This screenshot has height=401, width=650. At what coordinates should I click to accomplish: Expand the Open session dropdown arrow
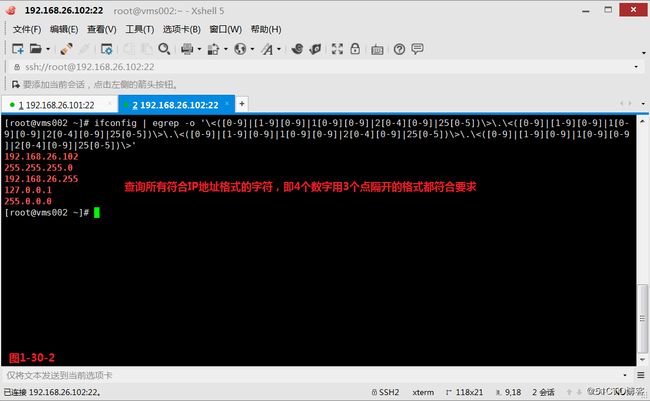[48, 49]
